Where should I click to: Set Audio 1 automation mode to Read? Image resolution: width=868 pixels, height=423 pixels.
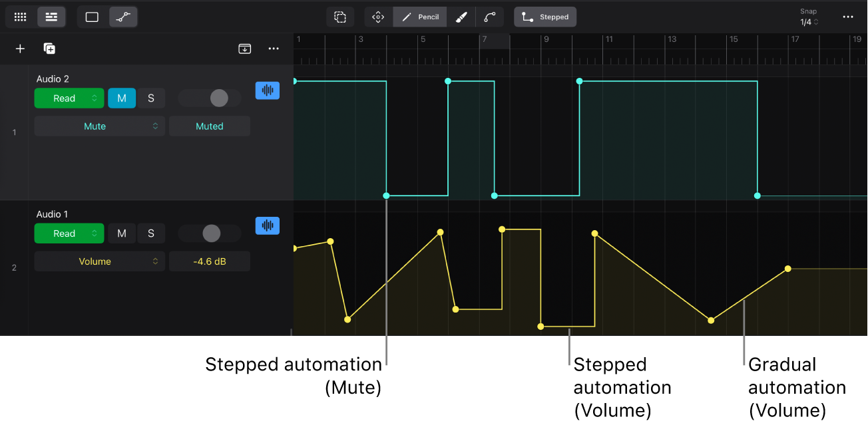(69, 233)
